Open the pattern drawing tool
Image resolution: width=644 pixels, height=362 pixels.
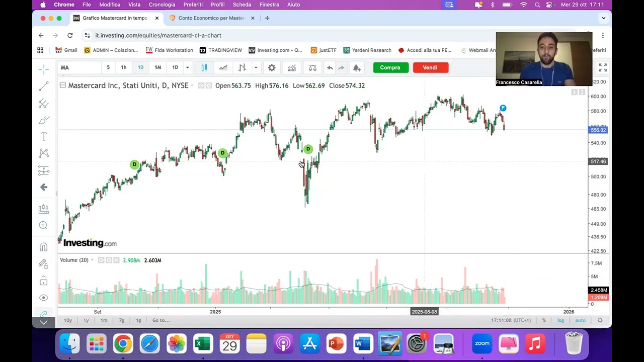tap(44, 153)
